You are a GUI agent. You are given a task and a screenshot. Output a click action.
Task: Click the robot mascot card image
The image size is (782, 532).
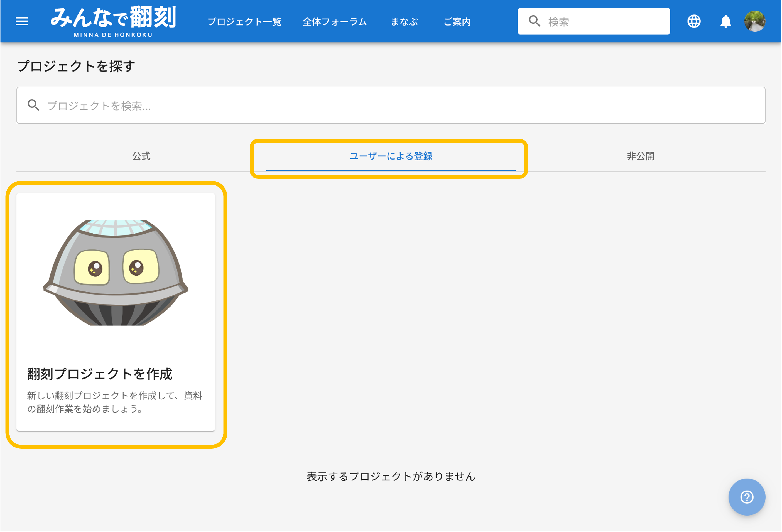tap(116, 273)
